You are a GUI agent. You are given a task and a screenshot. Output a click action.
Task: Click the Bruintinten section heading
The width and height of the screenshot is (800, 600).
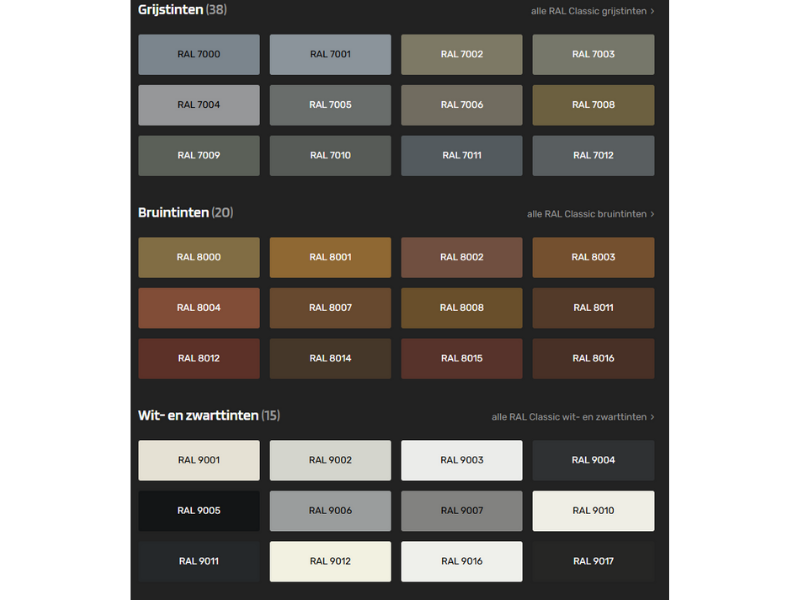[173, 213]
